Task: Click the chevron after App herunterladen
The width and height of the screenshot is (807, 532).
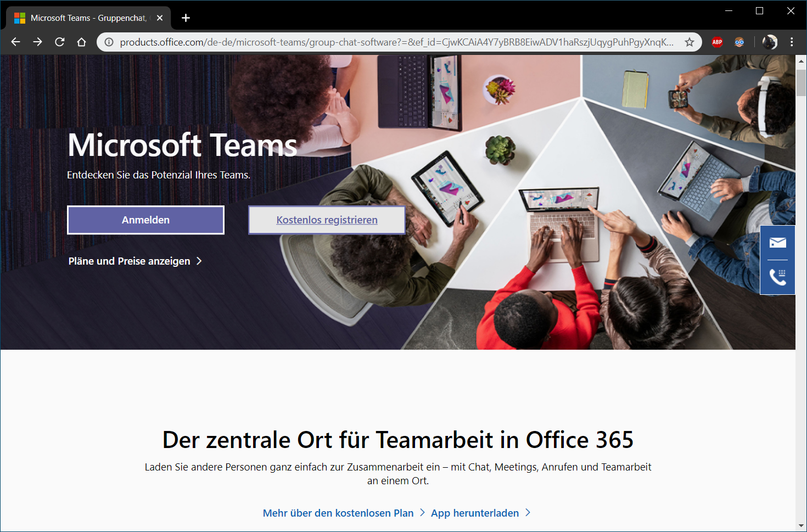Action: 528,513
